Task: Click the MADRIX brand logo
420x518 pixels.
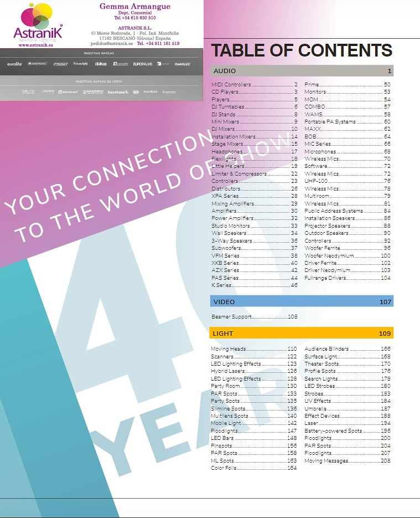Action: click(93, 92)
